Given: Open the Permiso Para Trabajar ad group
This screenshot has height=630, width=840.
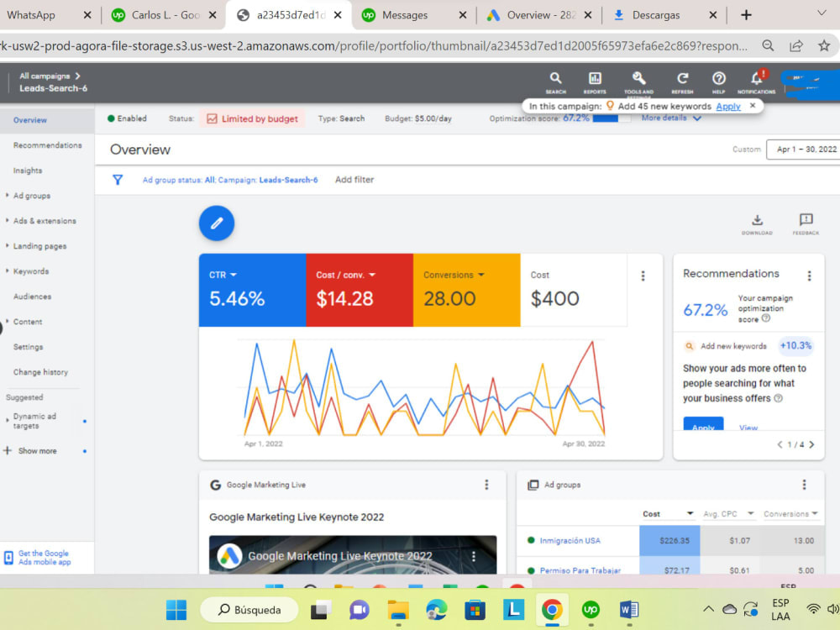Looking at the screenshot, I should (x=580, y=570).
